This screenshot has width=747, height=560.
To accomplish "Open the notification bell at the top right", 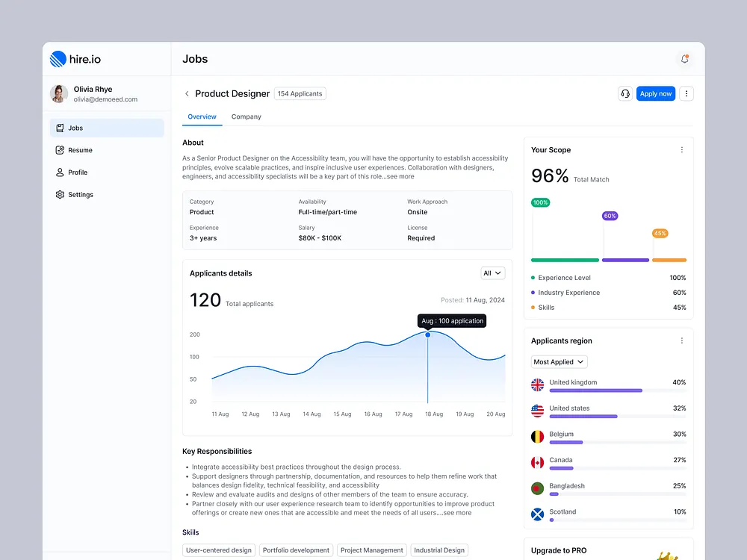I will pos(684,58).
